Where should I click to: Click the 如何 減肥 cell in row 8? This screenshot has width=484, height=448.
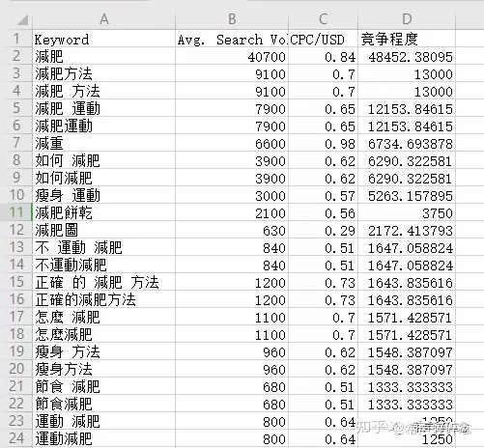[103, 160]
